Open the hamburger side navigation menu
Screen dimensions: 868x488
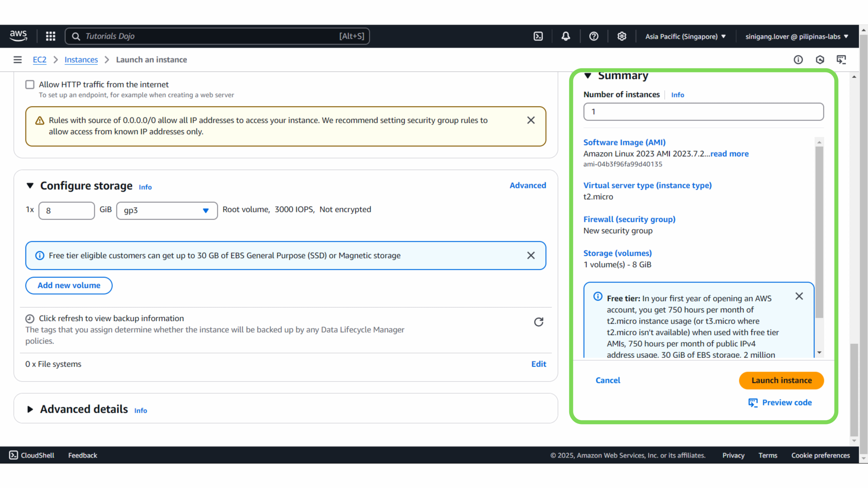pos(18,60)
